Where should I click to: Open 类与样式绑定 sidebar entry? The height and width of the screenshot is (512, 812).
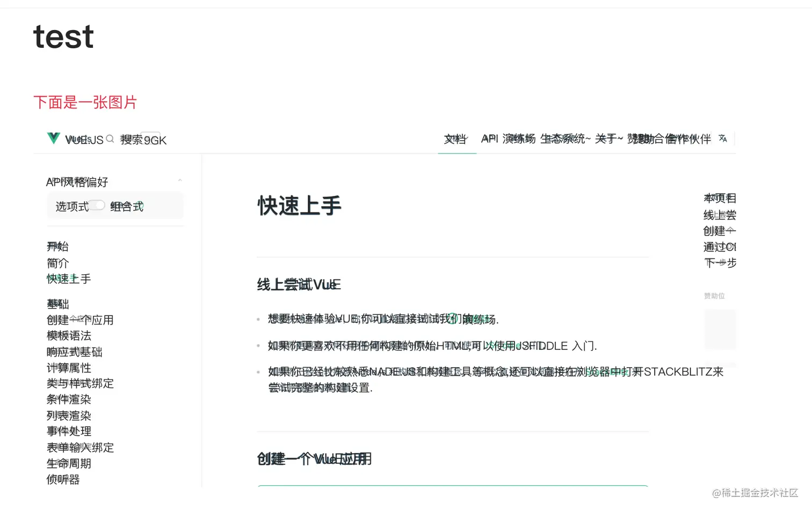80,383
